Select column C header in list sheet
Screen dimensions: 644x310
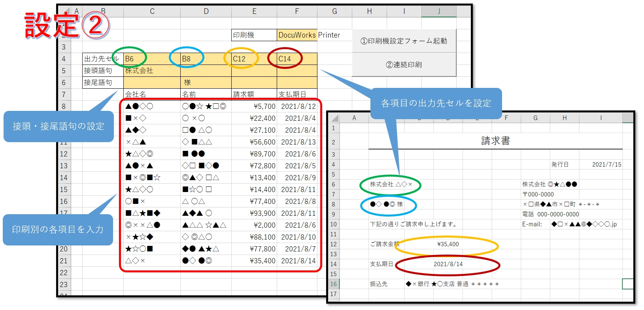152,11
